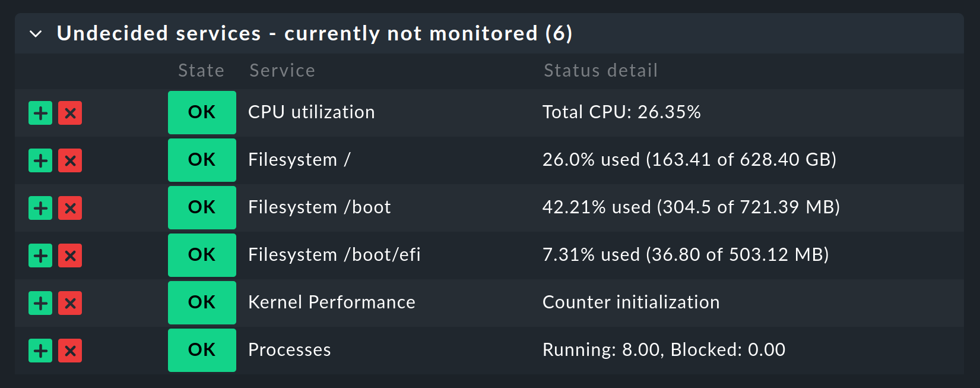Click the Undecided services section title
The height and width of the screenshot is (388, 980).
point(314,33)
